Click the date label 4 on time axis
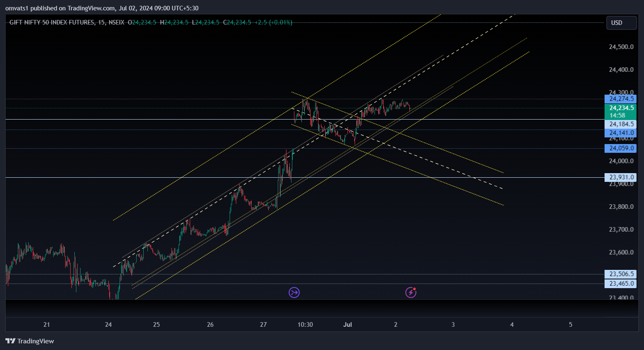The image size is (644, 350). coord(512,325)
